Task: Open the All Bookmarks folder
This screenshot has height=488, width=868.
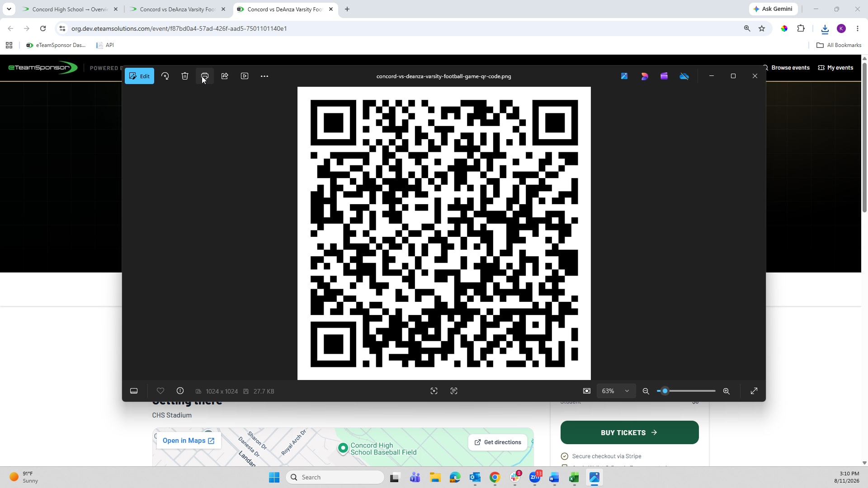Action: pyautogui.click(x=839, y=45)
